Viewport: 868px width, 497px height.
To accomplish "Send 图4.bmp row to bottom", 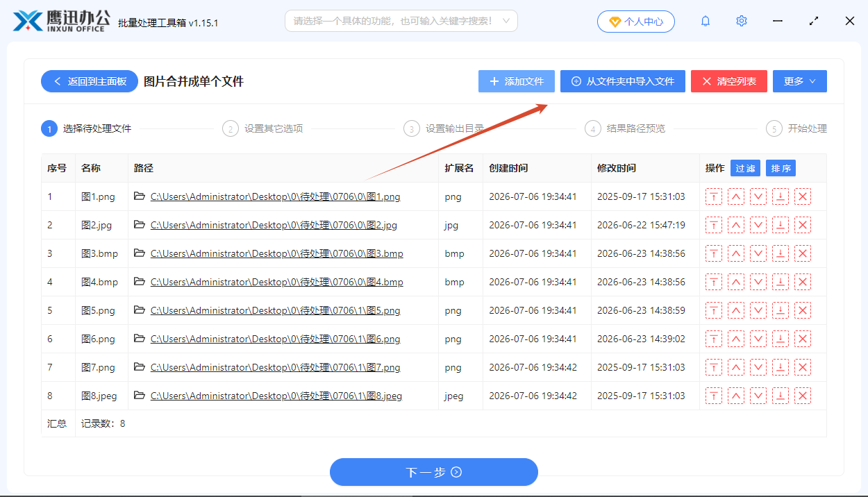I will [781, 282].
